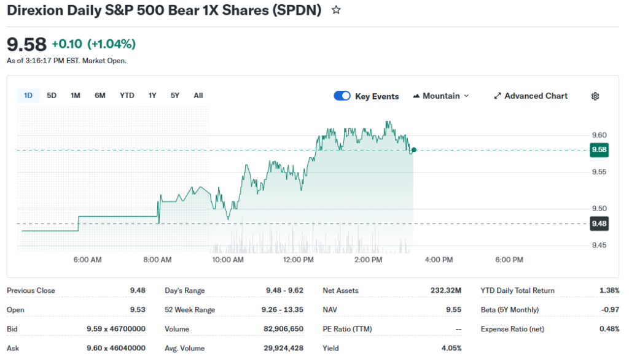Image resolution: width=629 pixels, height=364 pixels.
Task: Select the 1M range tab
Action: (x=76, y=95)
